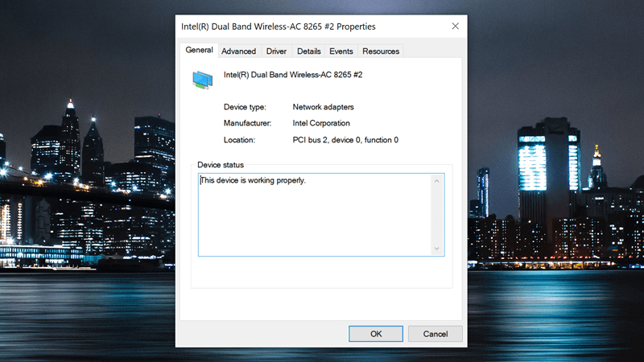Click the 'Device status' group label
The image size is (644, 362).
click(221, 165)
